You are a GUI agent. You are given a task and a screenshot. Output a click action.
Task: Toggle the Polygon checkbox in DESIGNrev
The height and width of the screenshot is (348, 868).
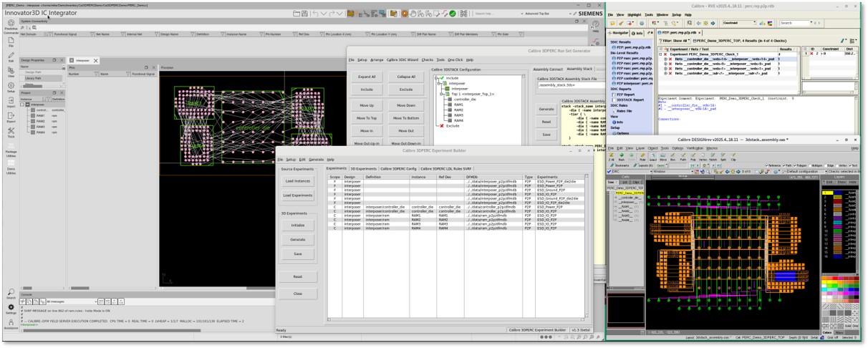click(796, 165)
